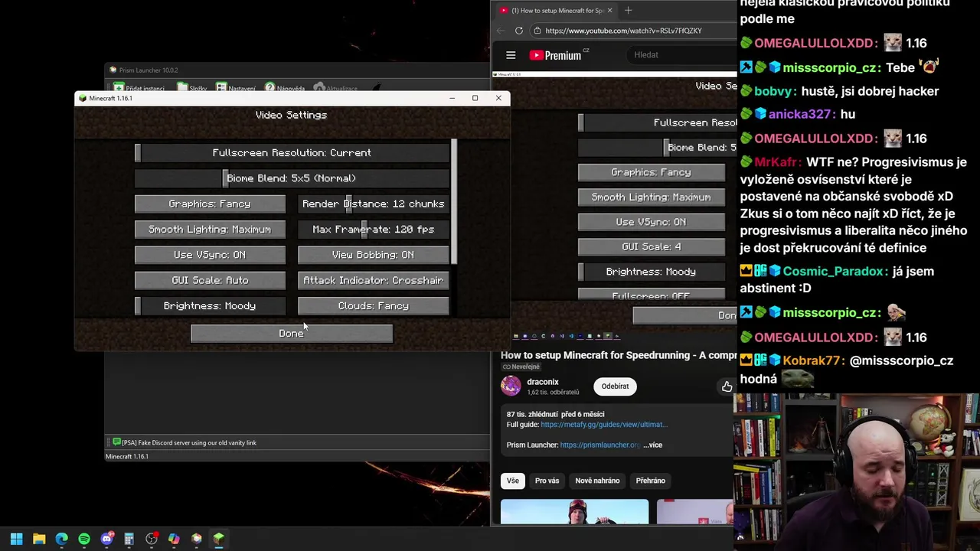Screen dimensions: 980x551
Task: Click Aktualizace cloud icon in Prism Launcher
Action: [319, 88]
